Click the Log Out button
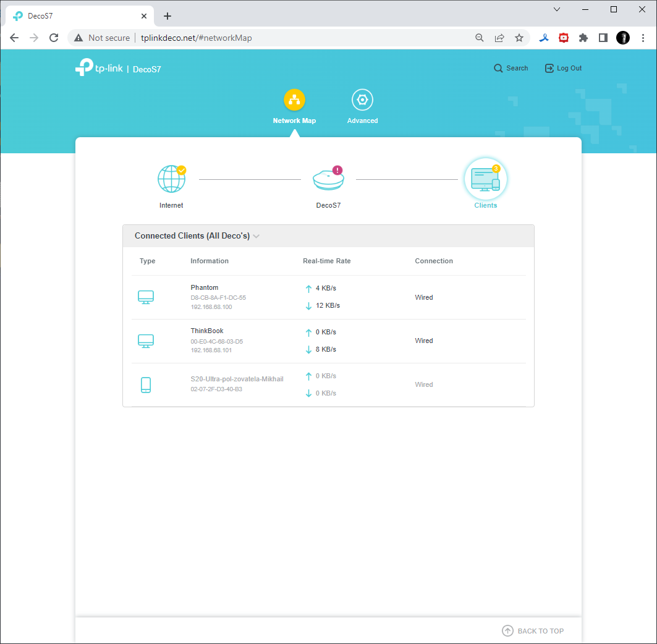This screenshot has height=644, width=657. point(563,69)
